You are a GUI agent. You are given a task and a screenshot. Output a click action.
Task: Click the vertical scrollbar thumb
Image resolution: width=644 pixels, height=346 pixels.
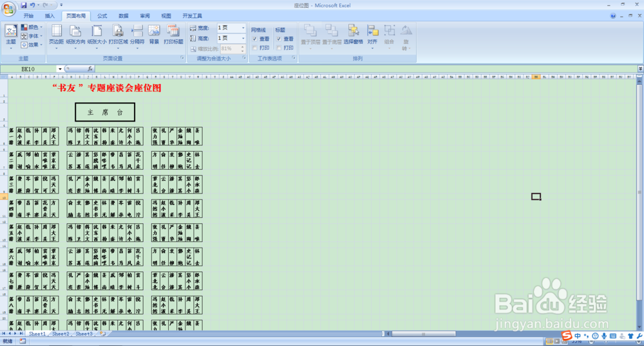639,192
